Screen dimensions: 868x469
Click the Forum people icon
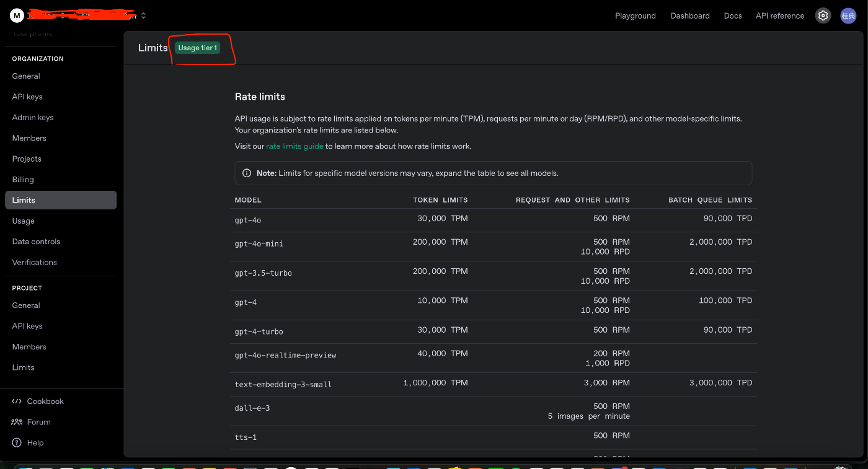click(x=17, y=422)
